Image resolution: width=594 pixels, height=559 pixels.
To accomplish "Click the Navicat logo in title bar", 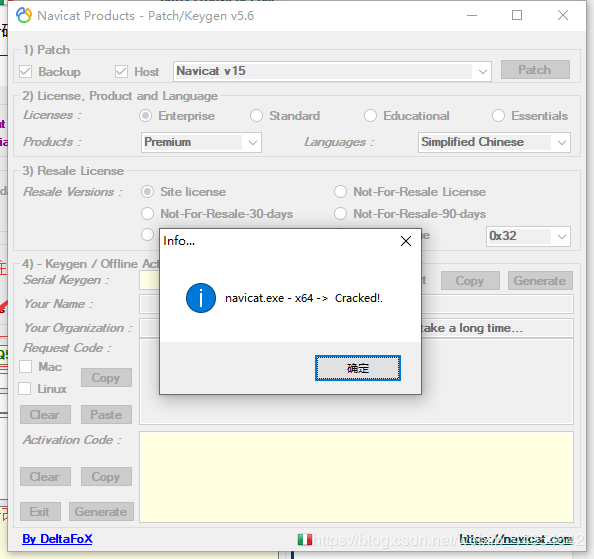I will click(x=24, y=16).
